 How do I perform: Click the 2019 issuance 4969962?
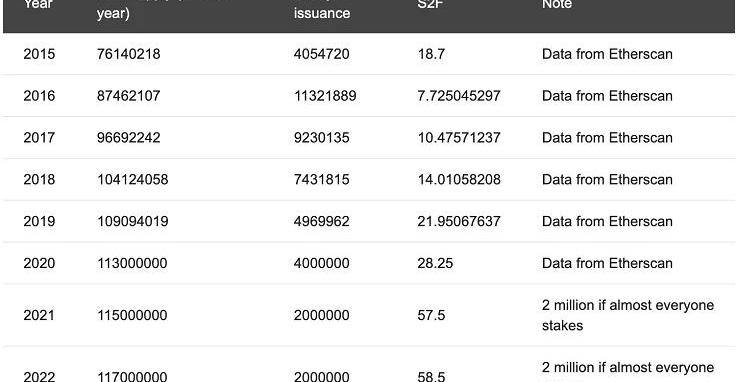pyautogui.click(x=321, y=222)
